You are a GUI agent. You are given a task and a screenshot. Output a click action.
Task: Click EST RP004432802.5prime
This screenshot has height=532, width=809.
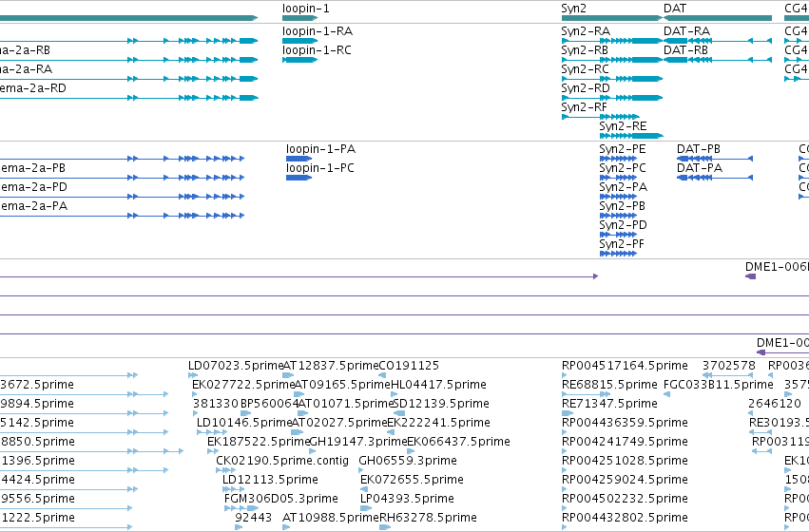[625, 518]
